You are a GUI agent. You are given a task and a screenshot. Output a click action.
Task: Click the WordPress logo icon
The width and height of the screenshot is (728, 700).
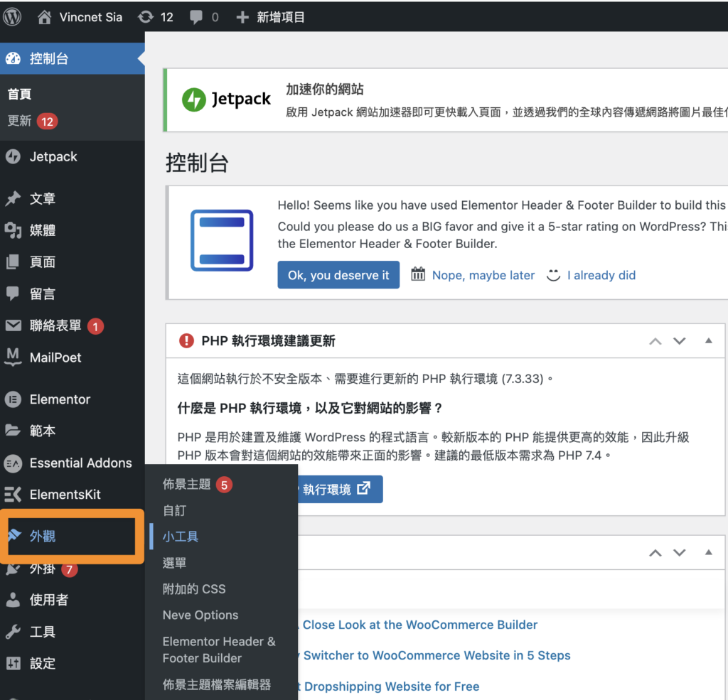pyautogui.click(x=12, y=17)
